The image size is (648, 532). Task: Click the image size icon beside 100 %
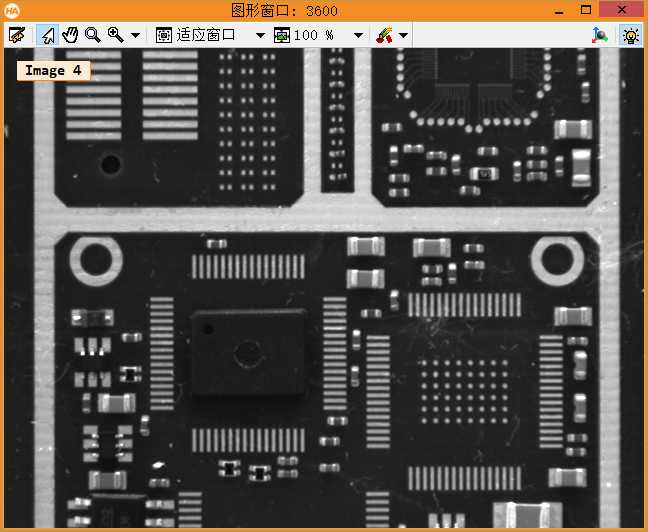(x=282, y=35)
